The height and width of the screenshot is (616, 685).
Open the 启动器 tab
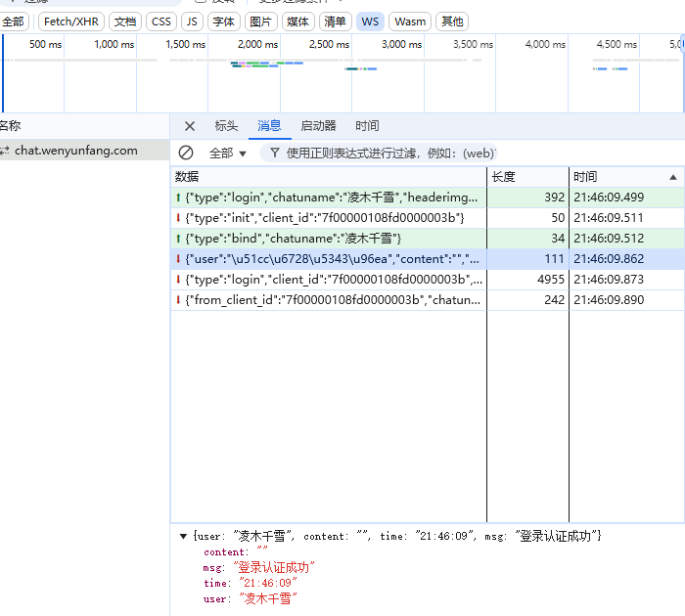click(x=318, y=126)
